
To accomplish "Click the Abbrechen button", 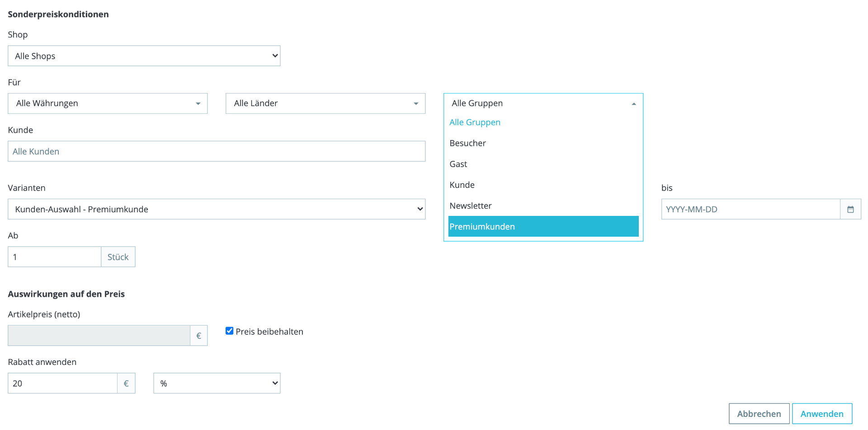I will (759, 414).
